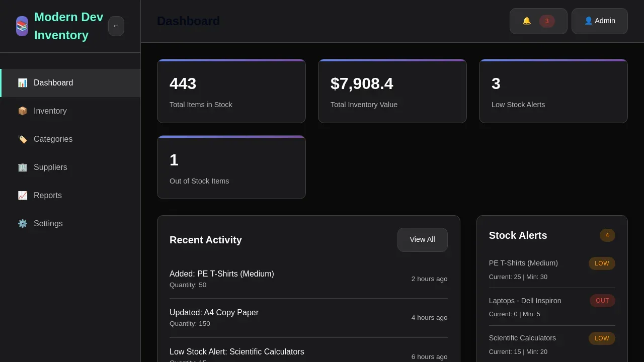Click the Out of Stock Items card
The image size is (644, 362).
[231, 167]
